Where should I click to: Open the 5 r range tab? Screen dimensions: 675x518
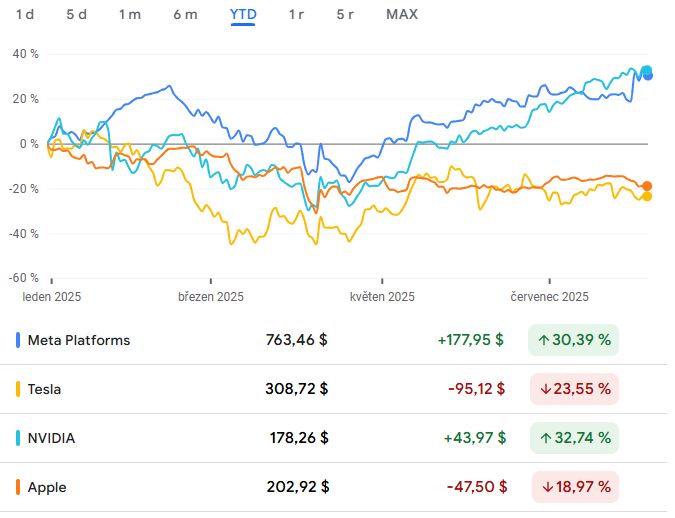point(345,15)
